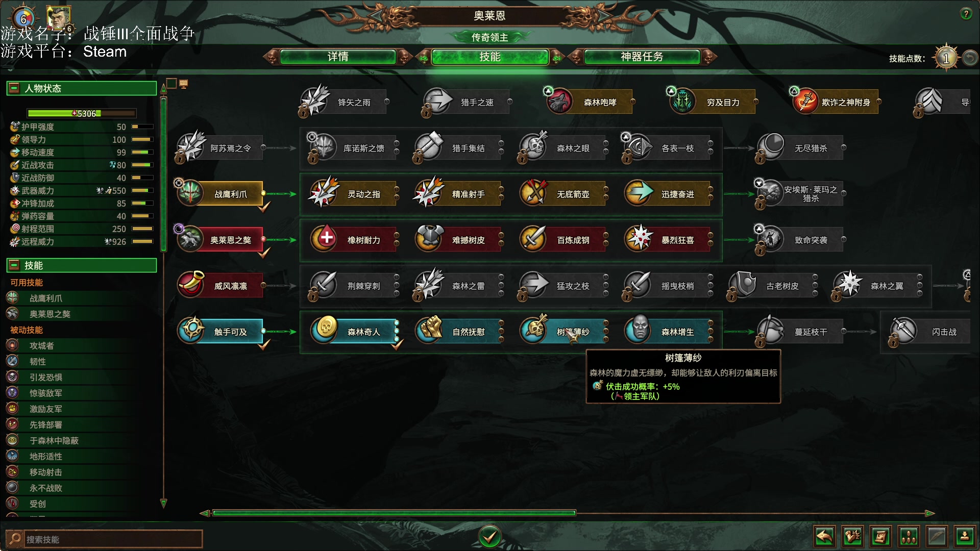The width and height of the screenshot is (980, 551).
Task: Open the help question mark icon
Action: coord(966,14)
